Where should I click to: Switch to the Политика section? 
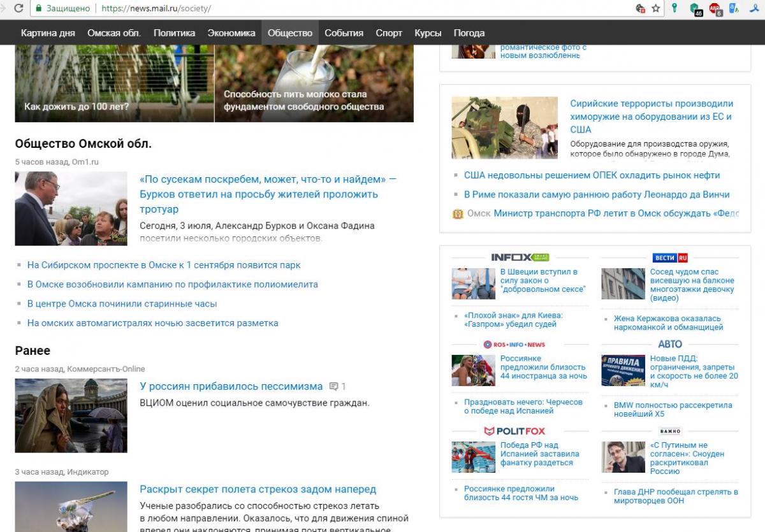174,32
